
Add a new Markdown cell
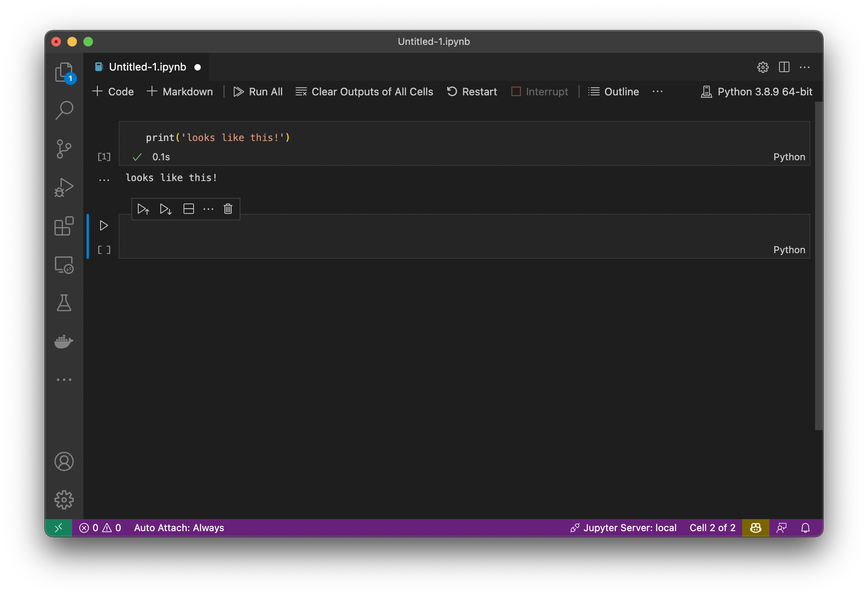[180, 92]
